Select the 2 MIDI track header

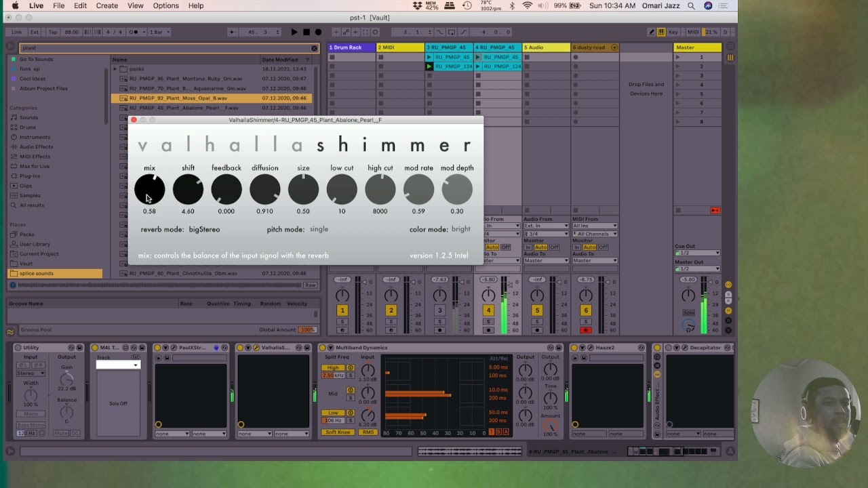click(400, 47)
